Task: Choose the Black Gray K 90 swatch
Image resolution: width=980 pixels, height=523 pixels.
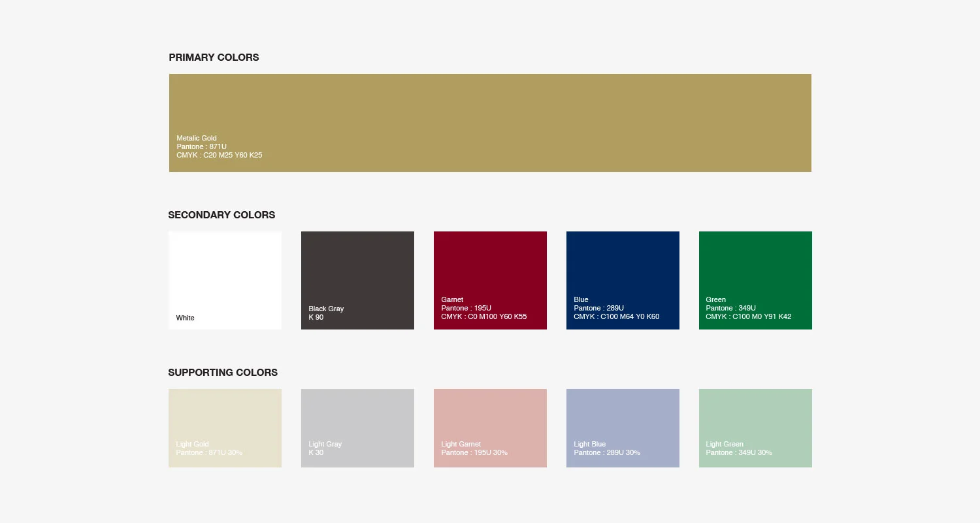Action: [357, 280]
